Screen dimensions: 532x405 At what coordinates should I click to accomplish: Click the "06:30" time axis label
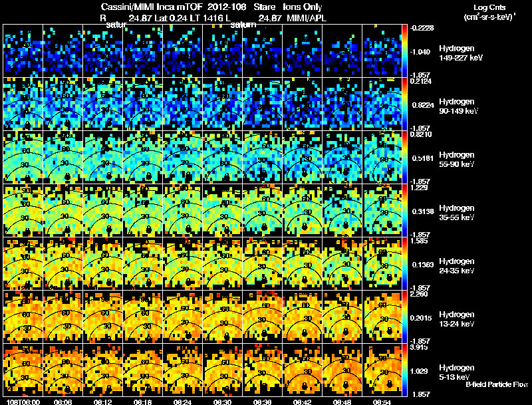click(x=223, y=402)
